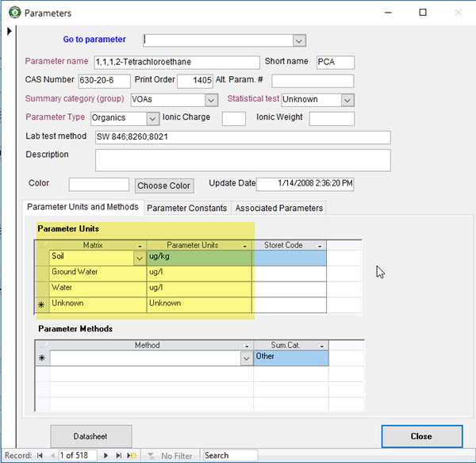
Task: Click the Short name PCA field
Action: coord(335,62)
